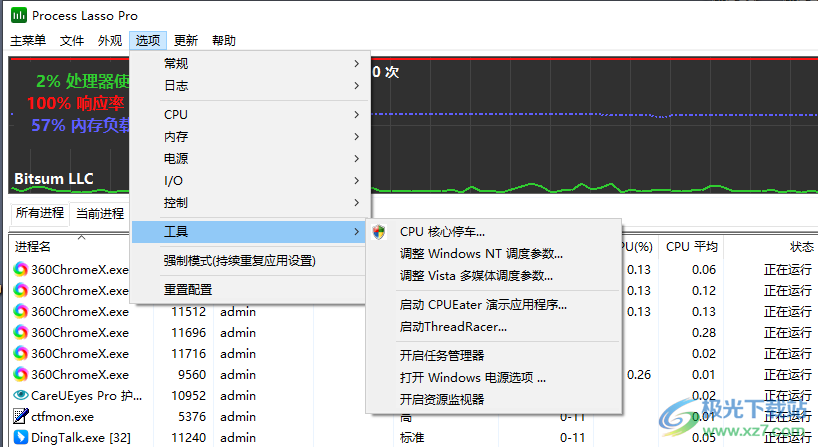Screen dimensions: 818x447
Task: Expand the 常规 submenu
Action: pos(249,64)
